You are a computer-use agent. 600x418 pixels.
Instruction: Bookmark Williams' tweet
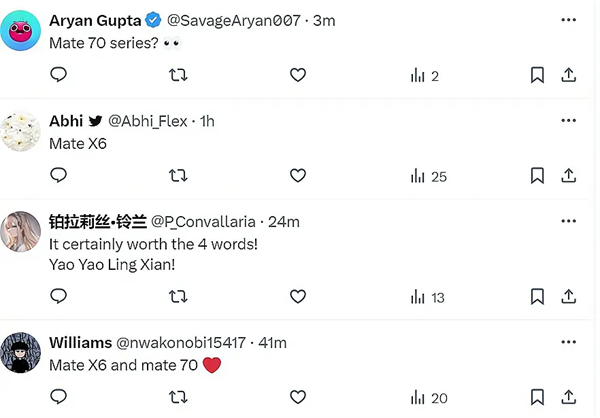point(537,397)
